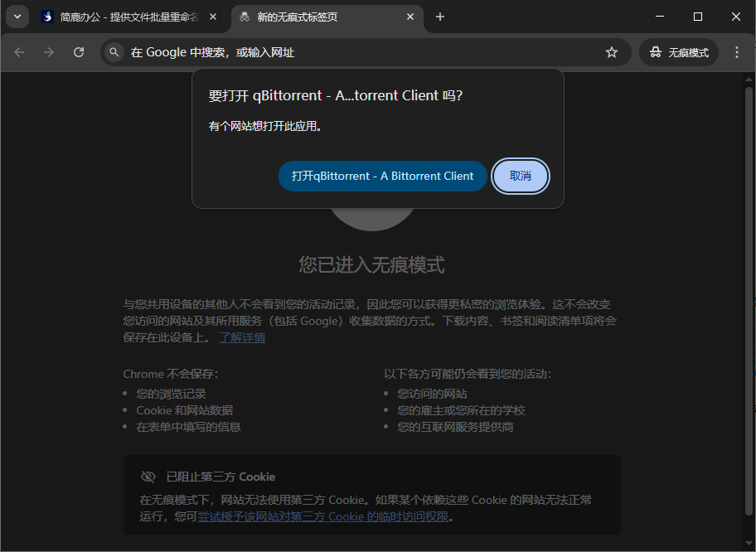Close the 新的无痕式标签页 tab
756x552 pixels.
(410, 17)
